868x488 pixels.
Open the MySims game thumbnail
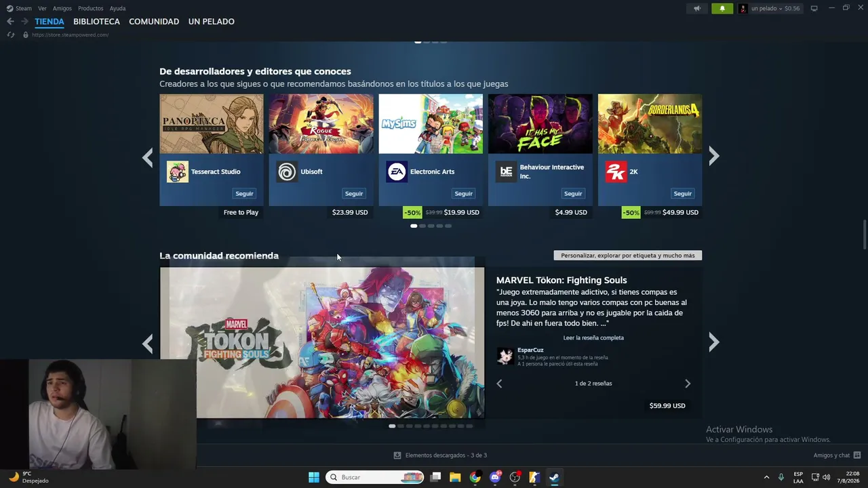tap(431, 124)
